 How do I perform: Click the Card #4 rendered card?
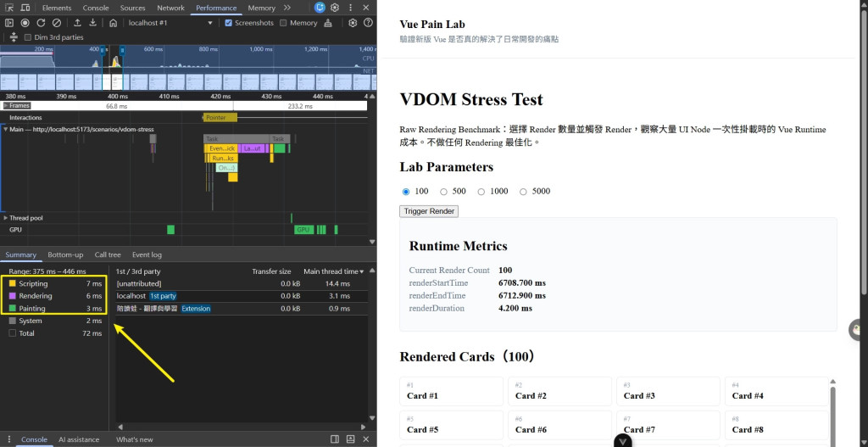[x=776, y=391]
